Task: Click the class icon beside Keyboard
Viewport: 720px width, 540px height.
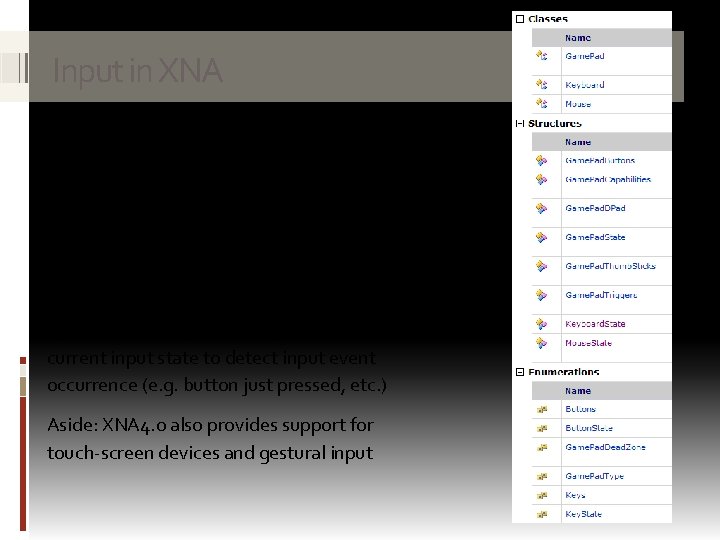Action: tap(542, 84)
